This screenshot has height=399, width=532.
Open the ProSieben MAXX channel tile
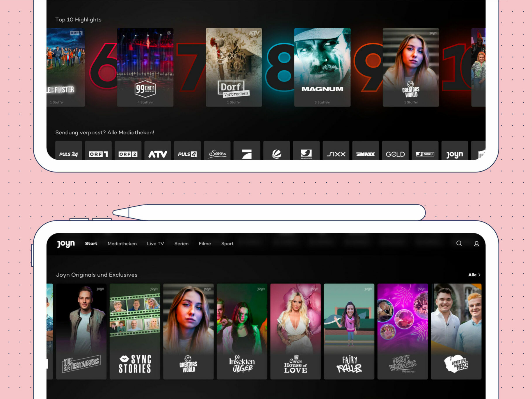(365, 151)
